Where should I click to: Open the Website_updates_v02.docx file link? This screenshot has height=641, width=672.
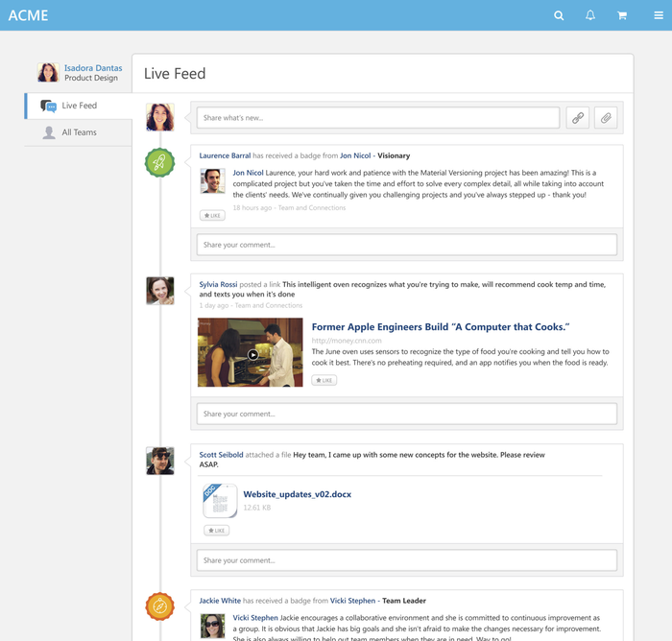(x=297, y=494)
